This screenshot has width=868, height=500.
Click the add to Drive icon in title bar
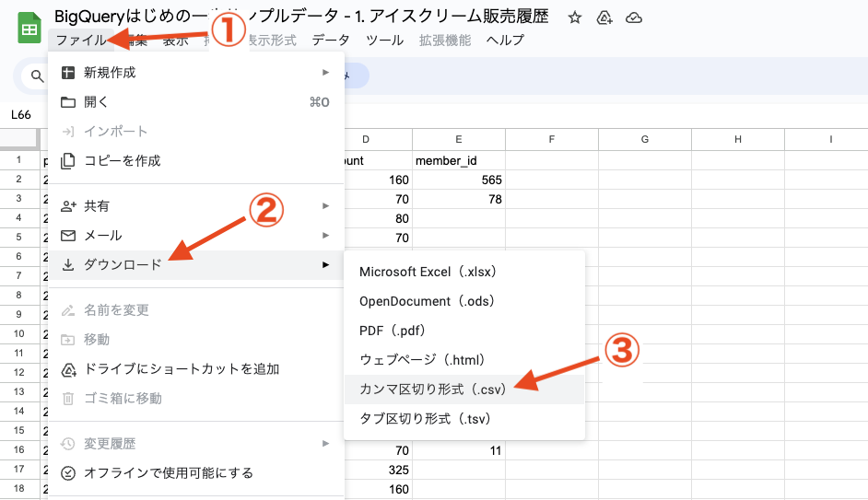tap(604, 17)
